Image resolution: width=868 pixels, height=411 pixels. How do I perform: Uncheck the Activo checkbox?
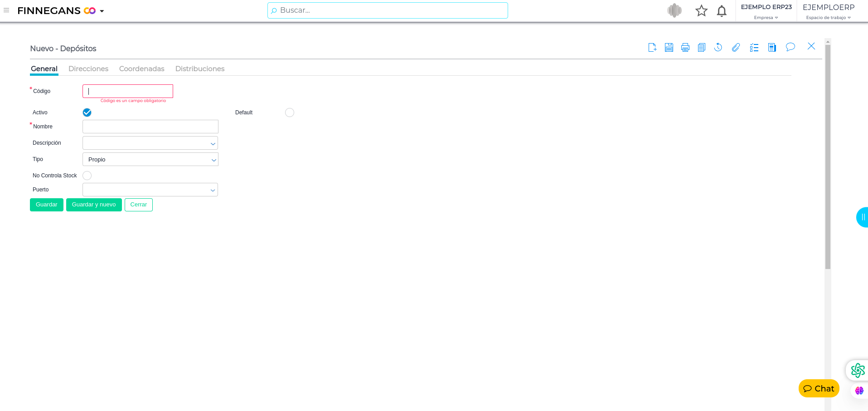point(87,113)
